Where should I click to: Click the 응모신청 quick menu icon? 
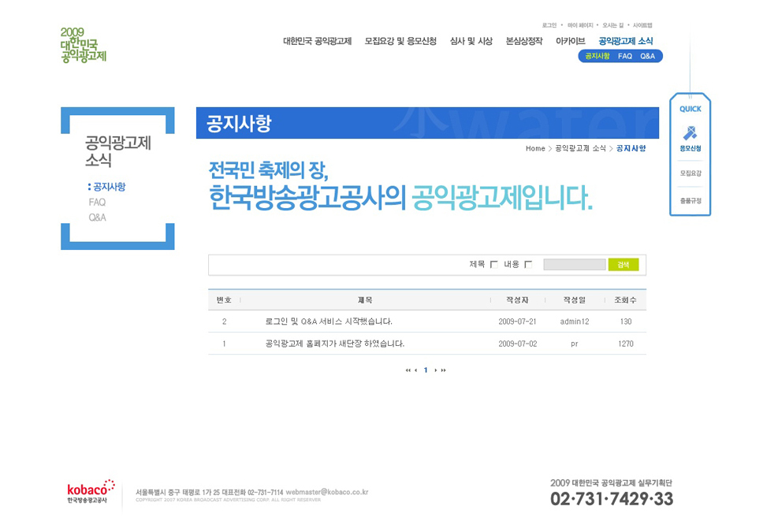pyautogui.click(x=690, y=138)
